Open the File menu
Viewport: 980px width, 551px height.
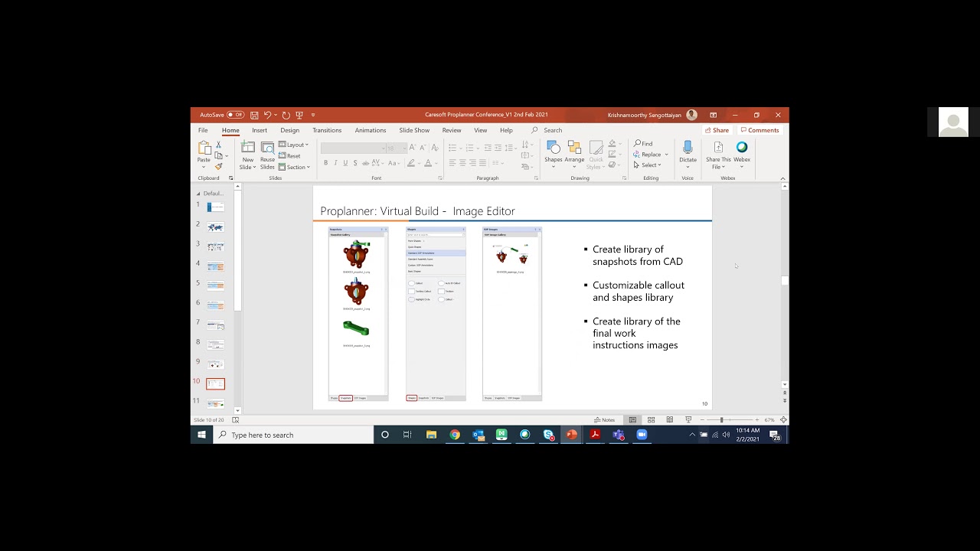[x=203, y=130]
